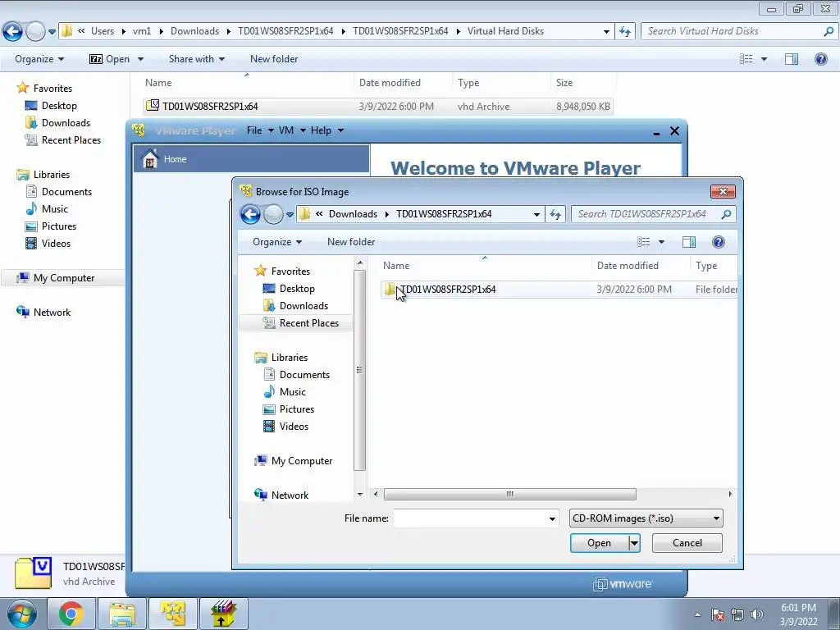Screen dimensions: 840x630
Task: Expand the Explorer address bar dropdown
Action: point(606,32)
